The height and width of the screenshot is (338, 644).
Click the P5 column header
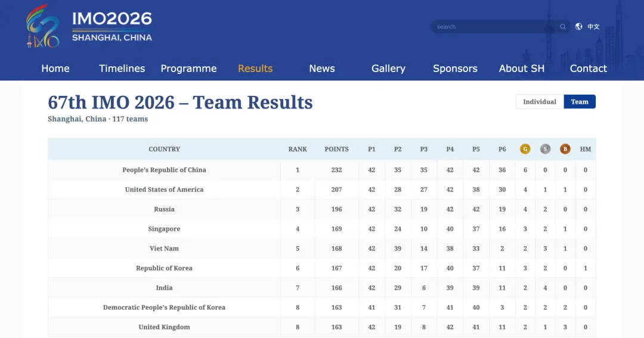(476, 149)
